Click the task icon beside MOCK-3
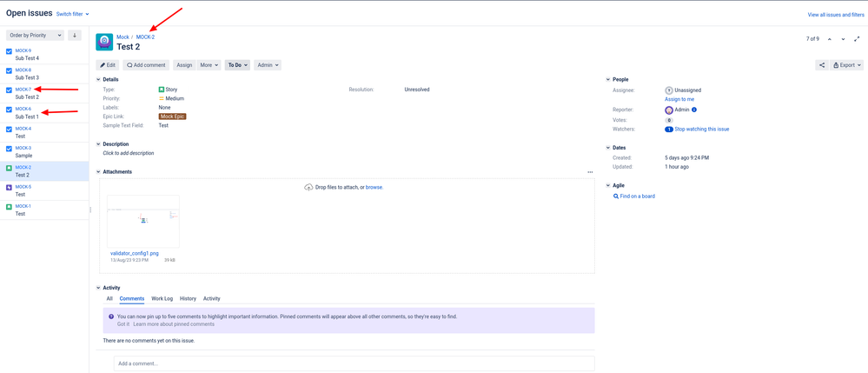This screenshot has height=373, width=868. pyautogui.click(x=9, y=149)
